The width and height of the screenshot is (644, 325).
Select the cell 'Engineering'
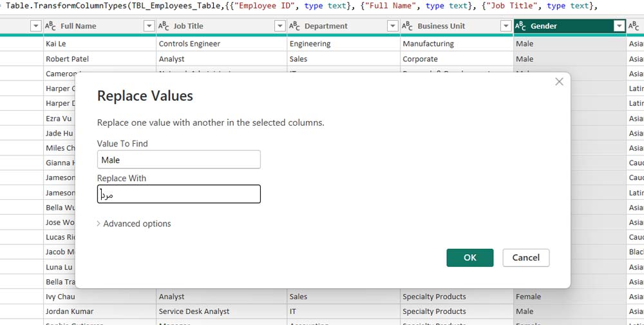(344, 44)
